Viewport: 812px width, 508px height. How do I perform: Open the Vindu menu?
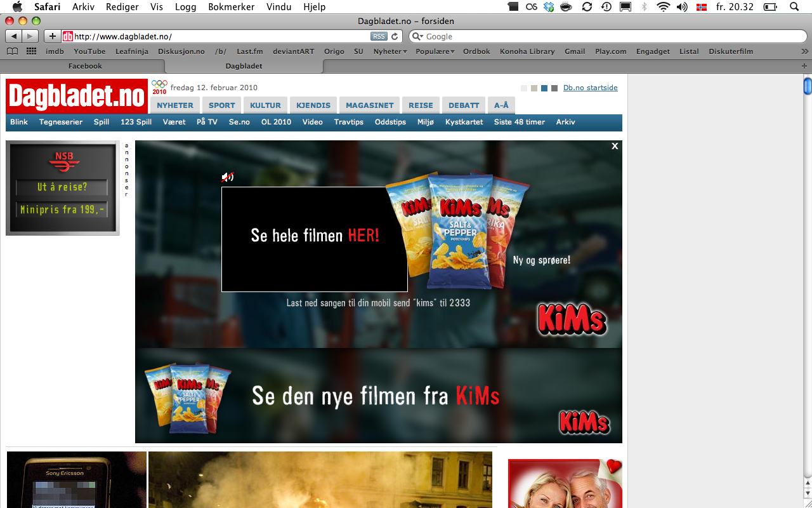tap(279, 6)
